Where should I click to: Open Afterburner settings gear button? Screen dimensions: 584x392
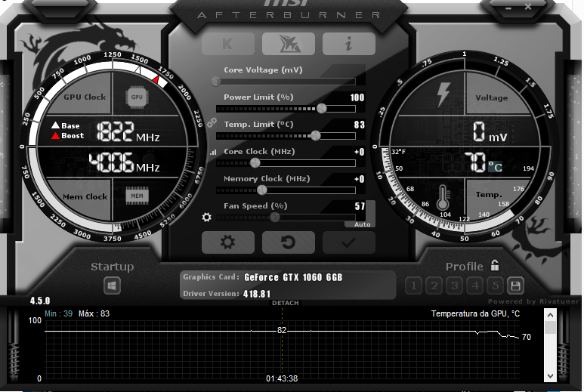(x=228, y=242)
